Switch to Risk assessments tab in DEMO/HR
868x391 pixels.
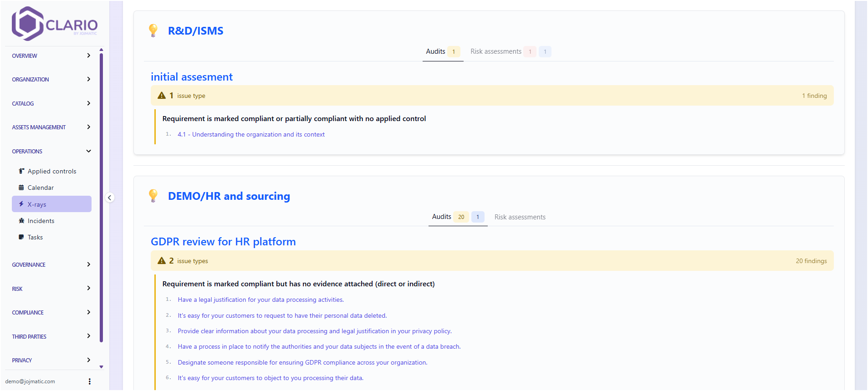click(x=520, y=217)
